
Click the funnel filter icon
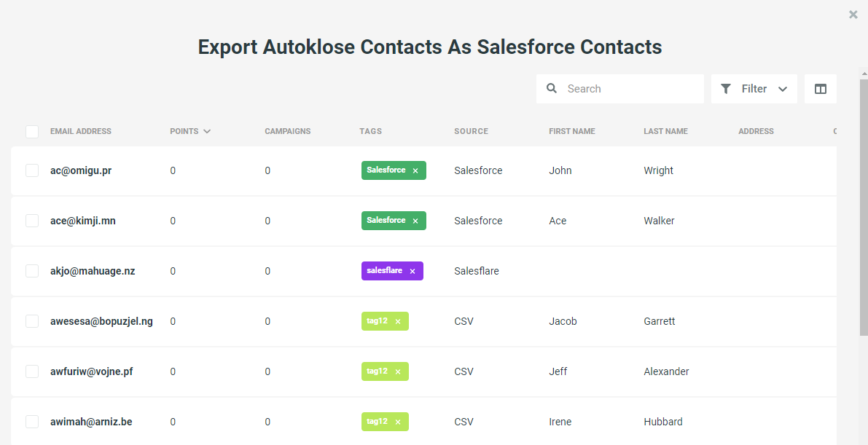pos(726,89)
